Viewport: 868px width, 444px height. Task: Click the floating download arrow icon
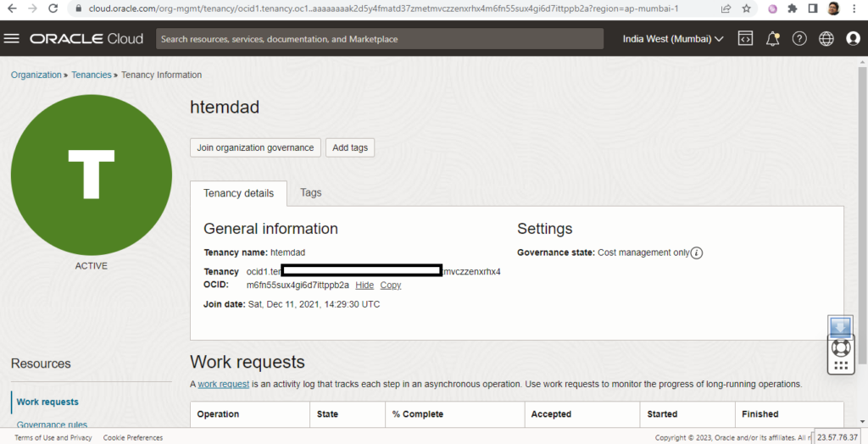pyautogui.click(x=840, y=326)
